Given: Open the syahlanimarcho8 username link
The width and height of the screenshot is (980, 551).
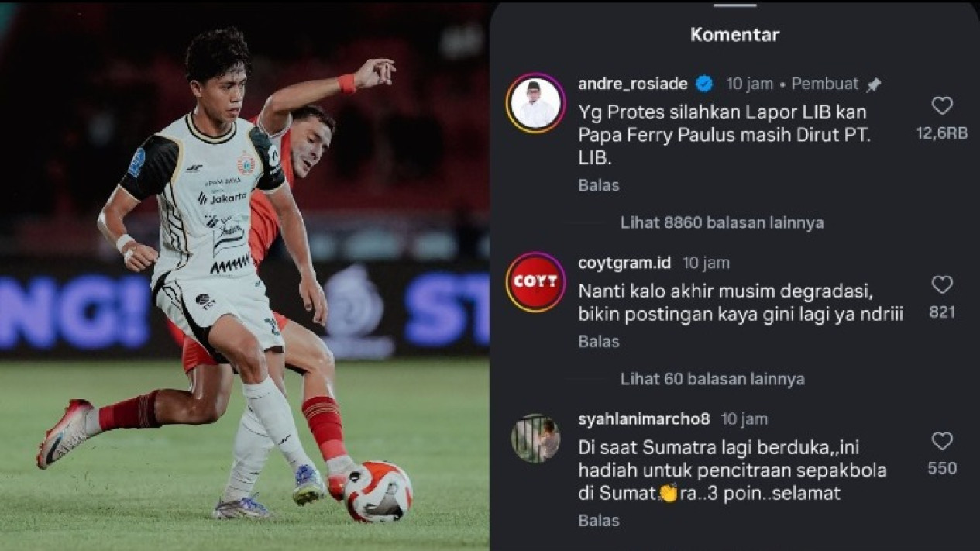Looking at the screenshot, I should [x=644, y=419].
